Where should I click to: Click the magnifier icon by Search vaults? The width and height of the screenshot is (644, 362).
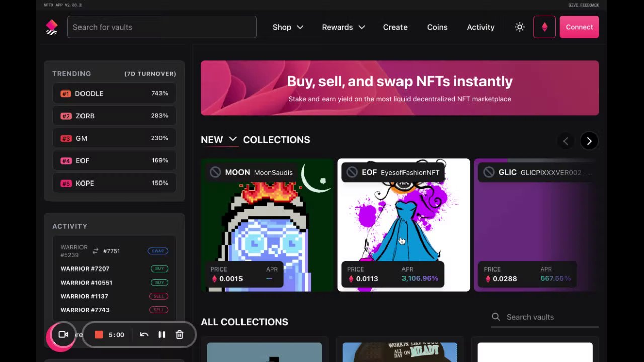[496, 317]
